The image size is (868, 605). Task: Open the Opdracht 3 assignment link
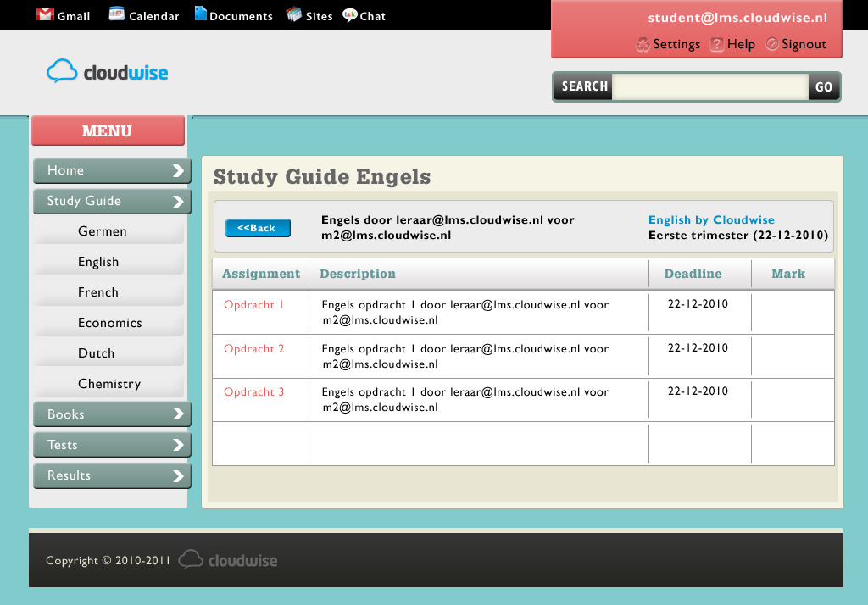pyautogui.click(x=253, y=391)
